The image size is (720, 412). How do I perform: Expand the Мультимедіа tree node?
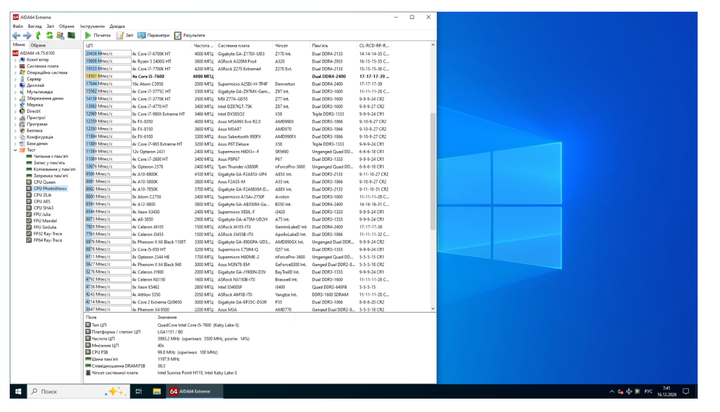[15, 92]
